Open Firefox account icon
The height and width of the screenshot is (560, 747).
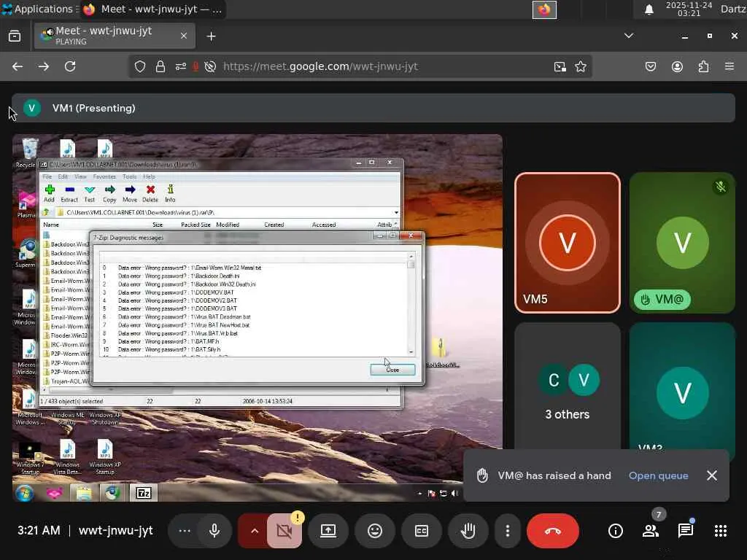click(677, 66)
